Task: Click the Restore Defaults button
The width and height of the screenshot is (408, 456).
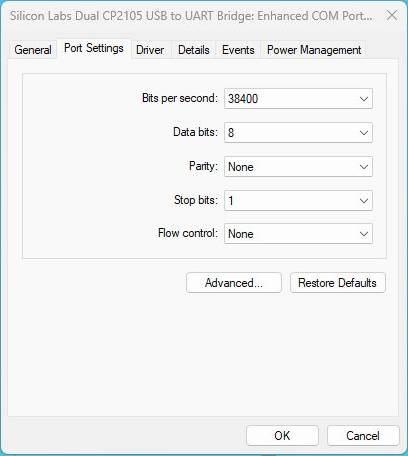Action: [338, 283]
